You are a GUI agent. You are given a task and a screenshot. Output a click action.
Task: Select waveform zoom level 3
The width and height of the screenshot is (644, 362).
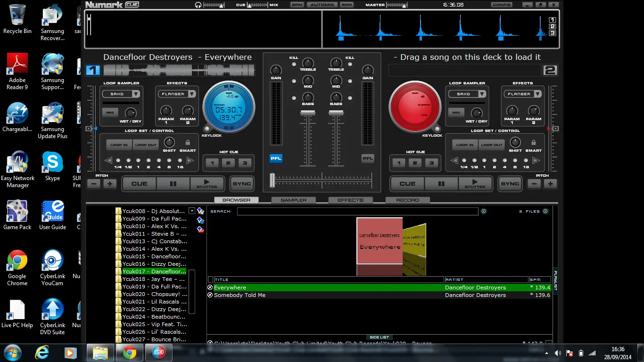coord(553,33)
